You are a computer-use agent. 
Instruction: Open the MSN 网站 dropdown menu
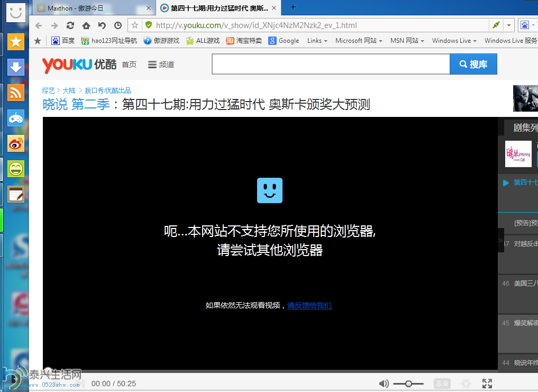pos(407,40)
